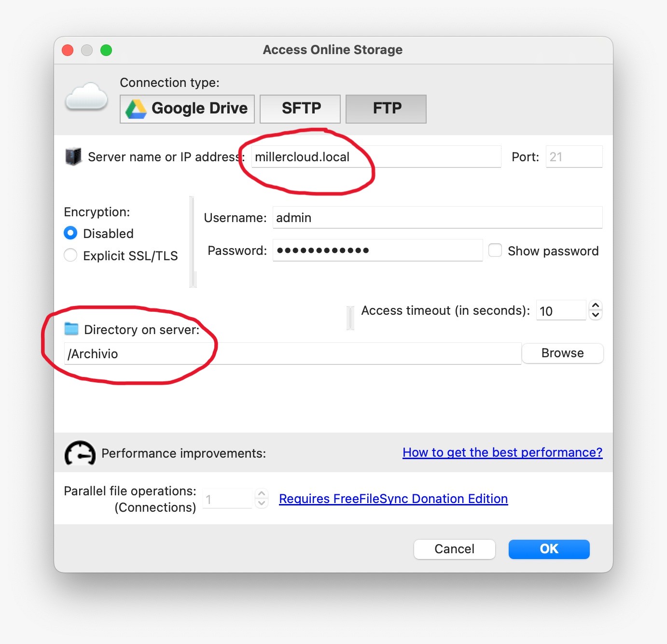The width and height of the screenshot is (667, 644).
Task: Open Requires FreeFileSync Donation Edition link
Action: 393,499
